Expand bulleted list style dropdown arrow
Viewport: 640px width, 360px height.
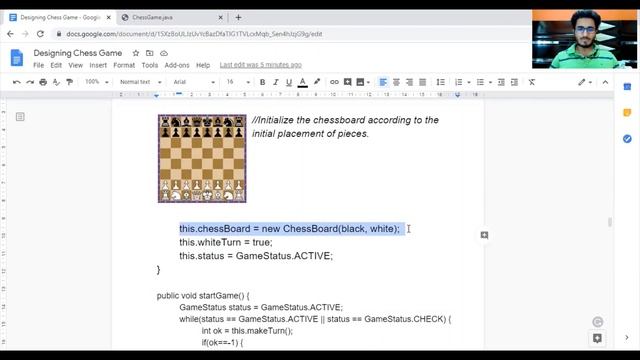click(490, 82)
